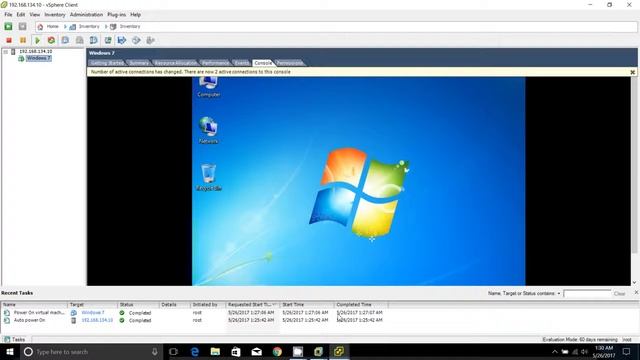The image size is (640, 360).
Task: Open Windows 7 target link in tasks
Action: [93, 313]
